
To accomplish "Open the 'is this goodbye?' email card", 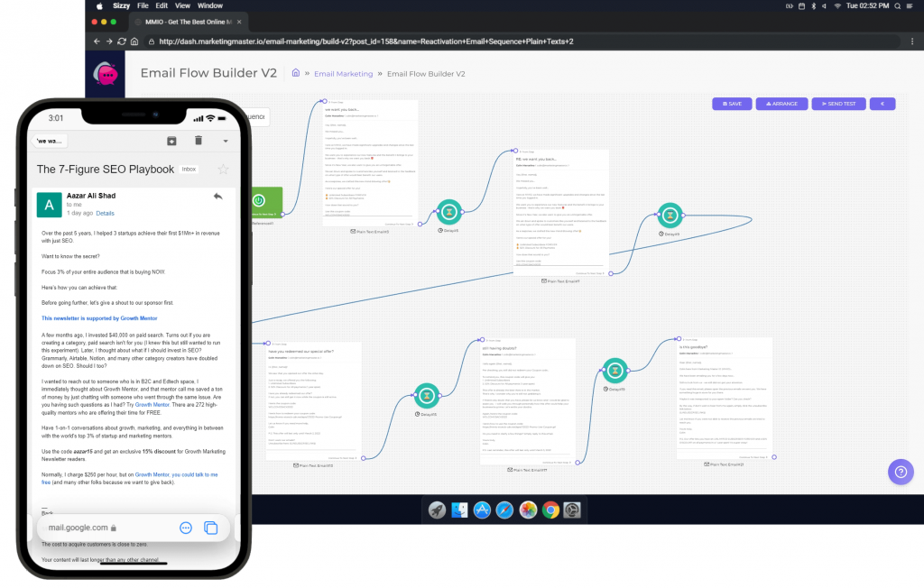I will click(x=725, y=399).
